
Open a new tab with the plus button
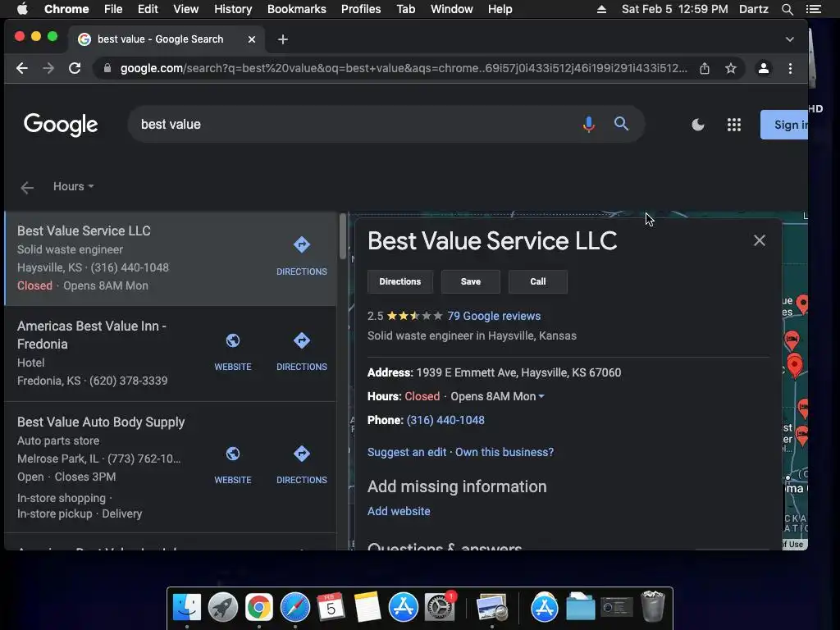point(283,39)
